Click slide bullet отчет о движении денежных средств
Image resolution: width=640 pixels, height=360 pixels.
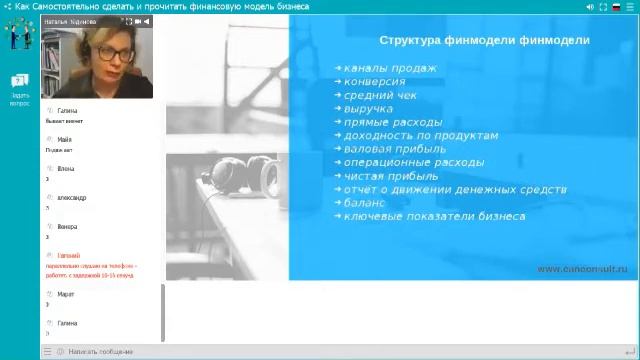point(455,189)
